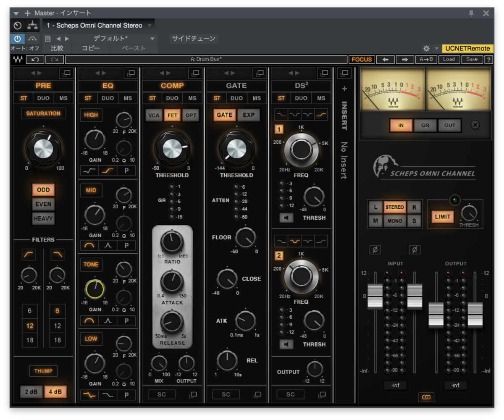504x420 pixels.
Task: Open the plugin instance dropdown
Action: 150,26
